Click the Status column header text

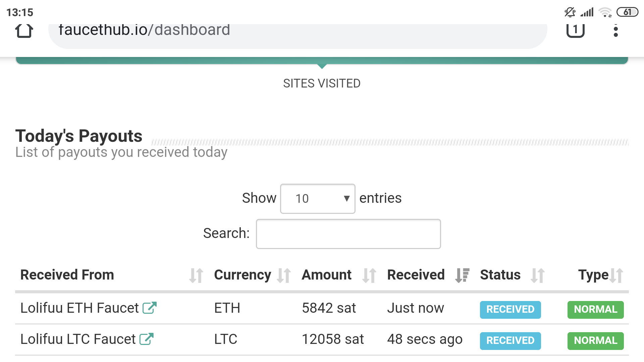(x=500, y=275)
